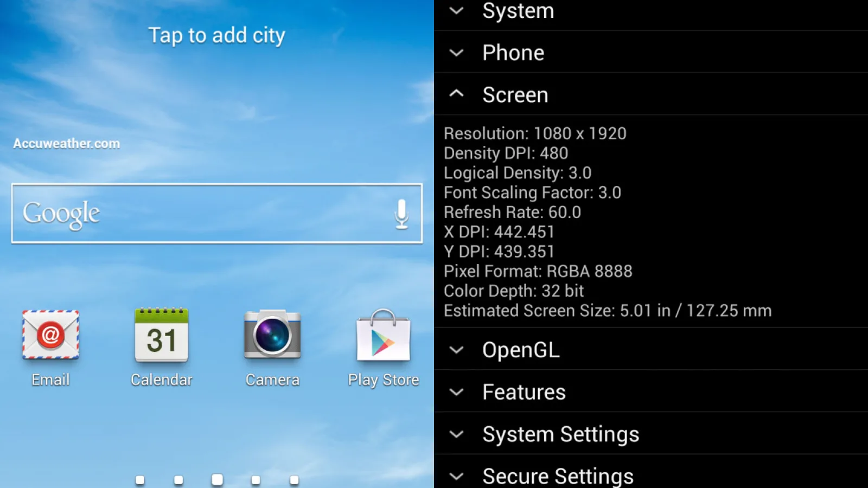Select the Density DPI: 480 line
Screen dimensions: 868x488
click(x=506, y=153)
